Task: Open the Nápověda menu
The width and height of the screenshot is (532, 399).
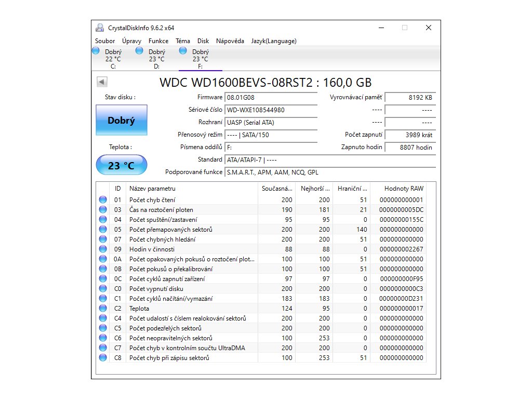Action: (x=230, y=41)
